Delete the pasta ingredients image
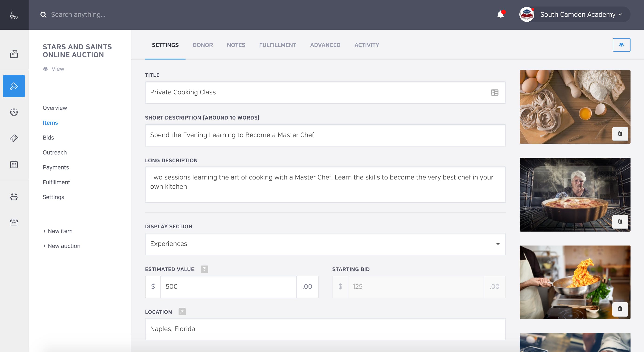 [620, 133]
